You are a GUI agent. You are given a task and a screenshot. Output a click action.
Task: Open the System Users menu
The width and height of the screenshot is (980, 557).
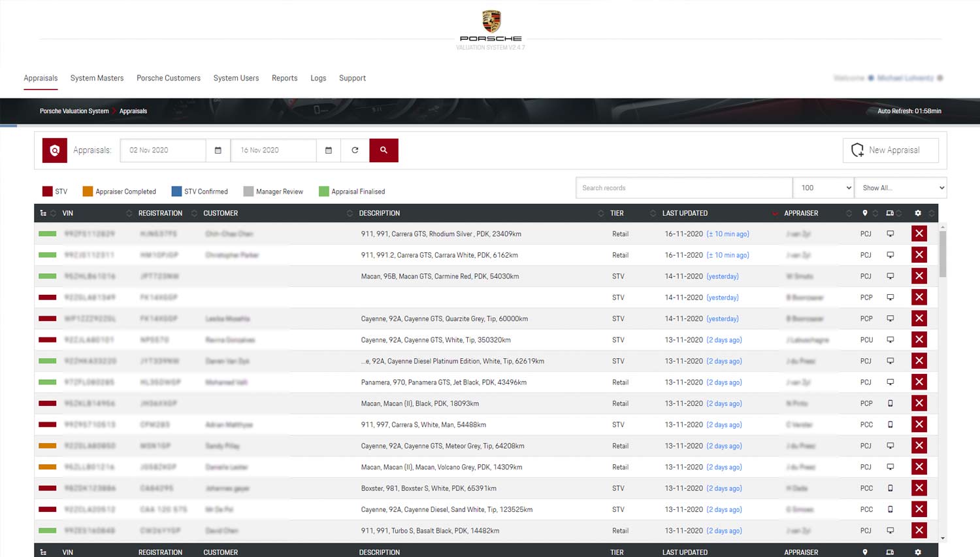coord(236,78)
